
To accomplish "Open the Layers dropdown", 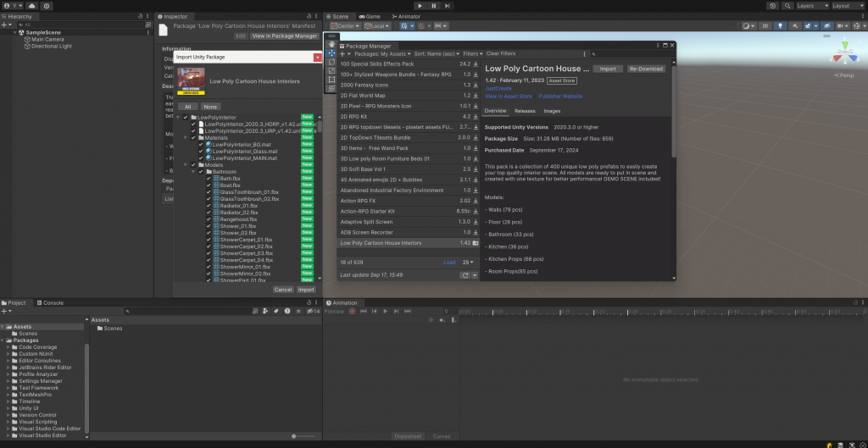I will [x=813, y=6].
